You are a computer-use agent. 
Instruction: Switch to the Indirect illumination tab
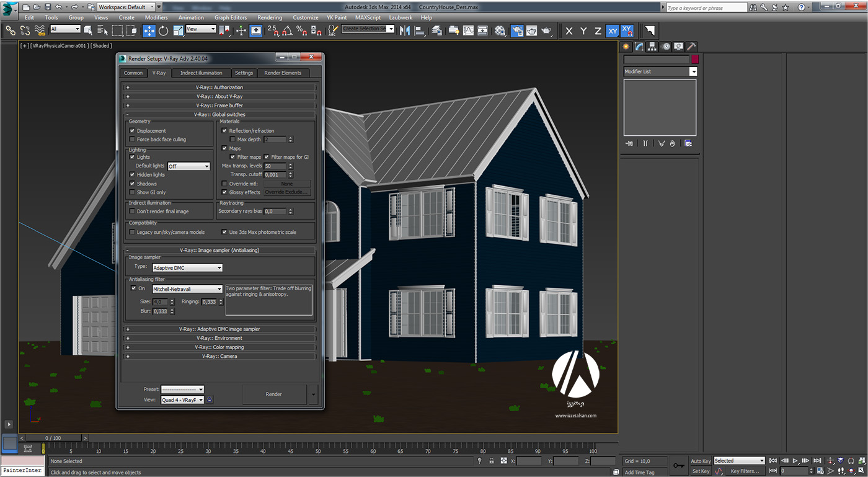[201, 73]
